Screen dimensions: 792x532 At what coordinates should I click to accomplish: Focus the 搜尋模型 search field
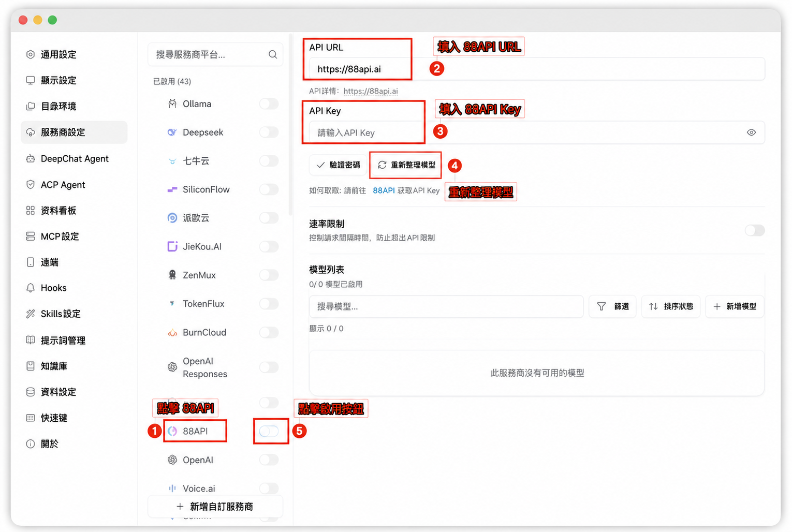(x=446, y=306)
